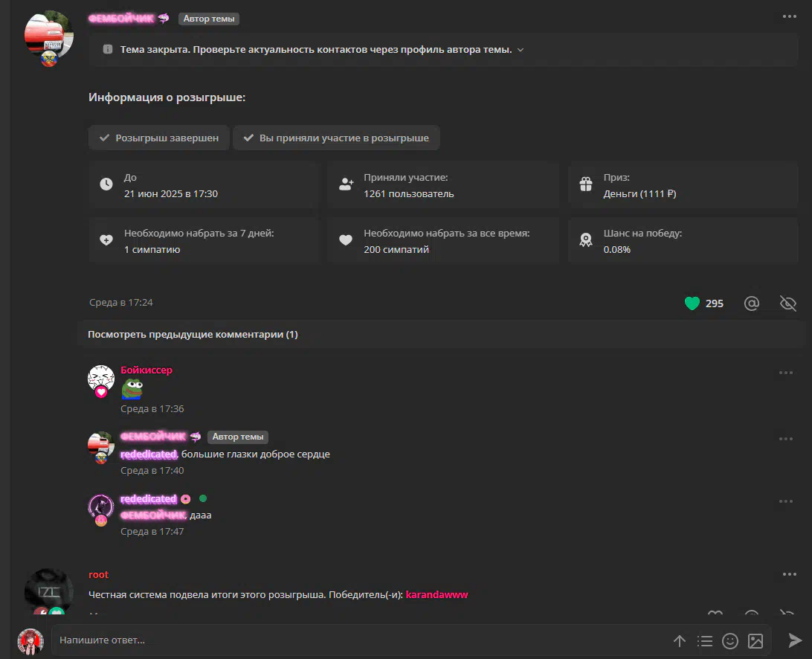812x659 pixels.
Task: Click the insert image icon
Action: point(755,641)
